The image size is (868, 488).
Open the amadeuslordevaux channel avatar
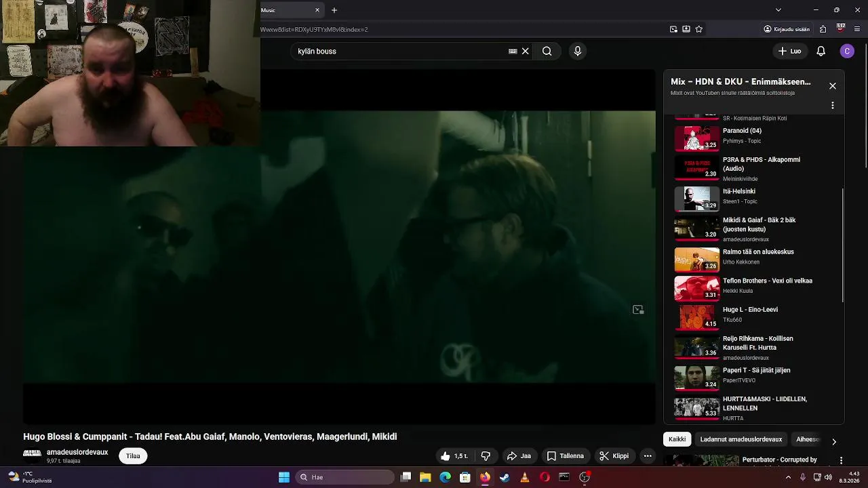pos(32,453)
